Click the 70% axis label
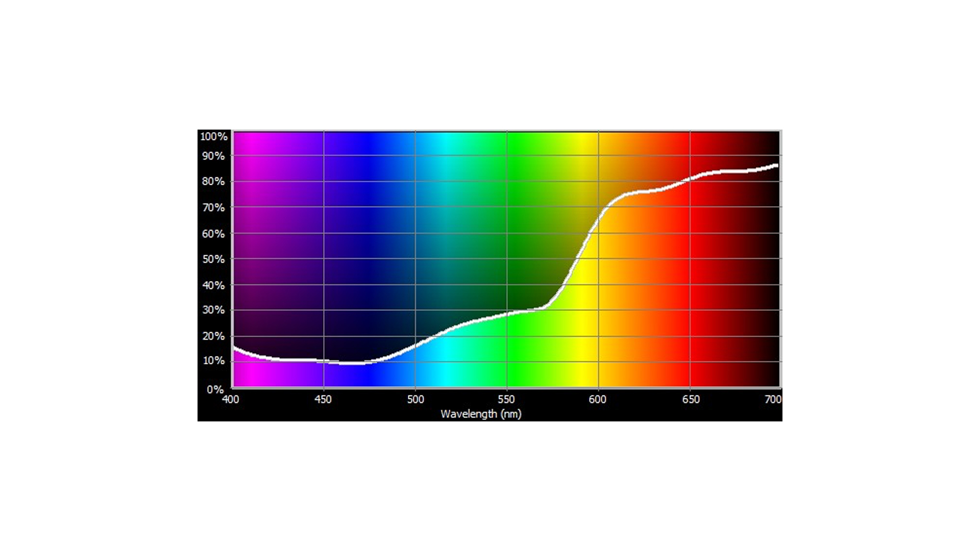Viewport: 980px width, 551px height. (x=214, y=208)
